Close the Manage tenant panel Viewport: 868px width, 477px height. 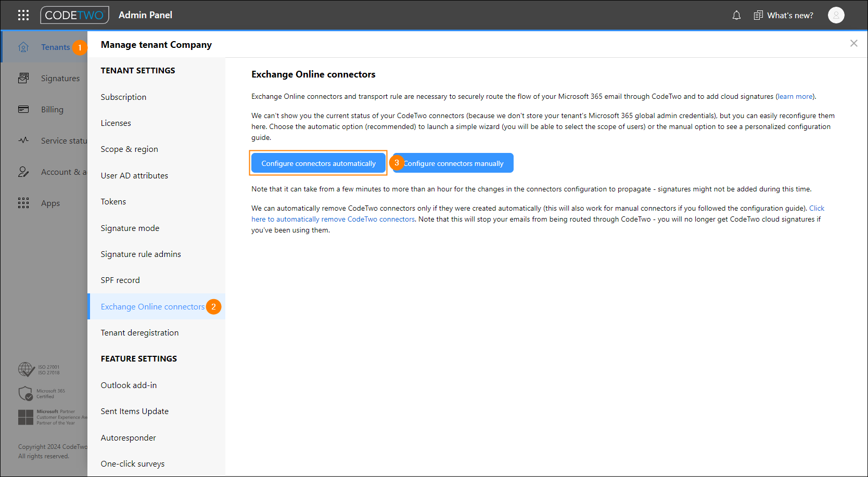click(x=853, y=43)
